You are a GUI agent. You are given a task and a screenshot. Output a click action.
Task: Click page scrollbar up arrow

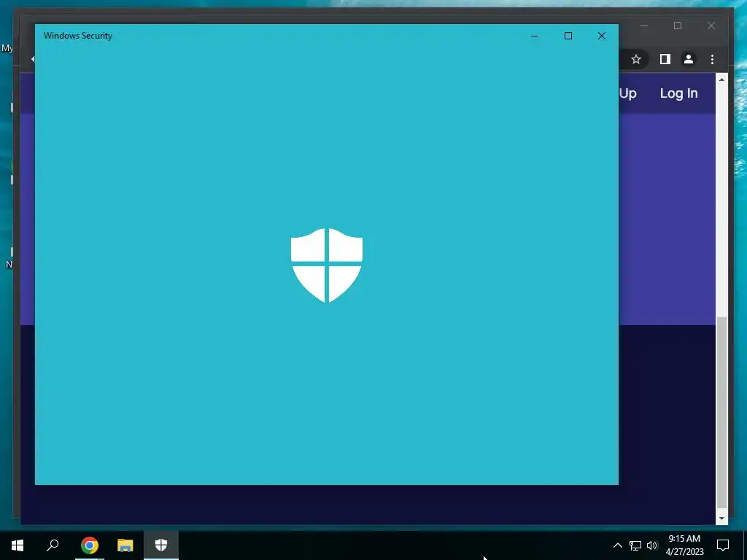721,79
